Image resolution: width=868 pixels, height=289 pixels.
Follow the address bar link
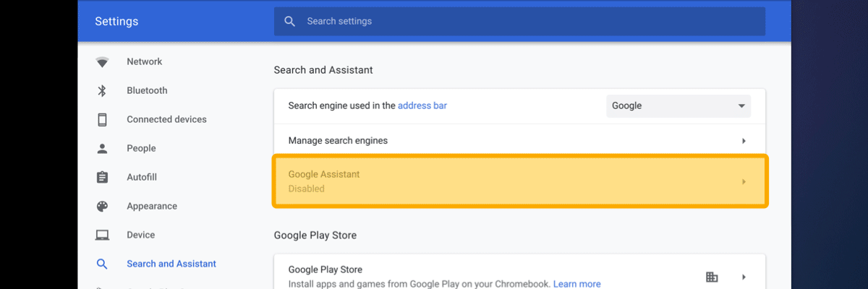(x=422, y=105)
